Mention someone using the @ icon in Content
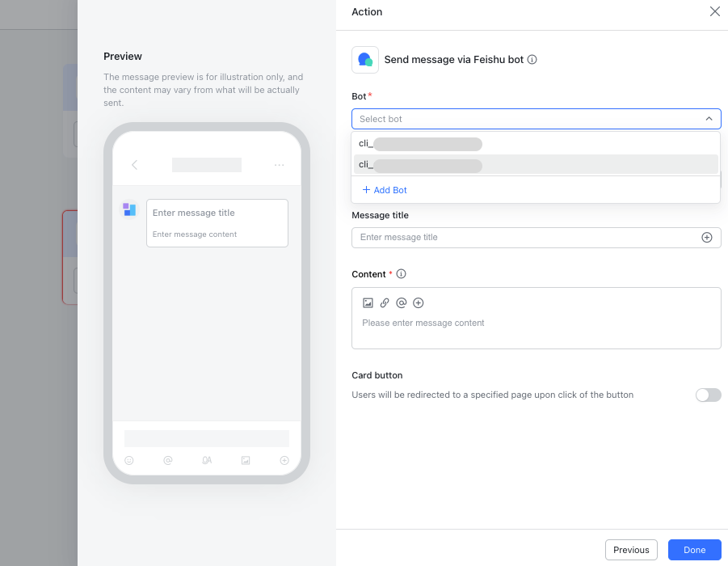 (x=402, y=302)
